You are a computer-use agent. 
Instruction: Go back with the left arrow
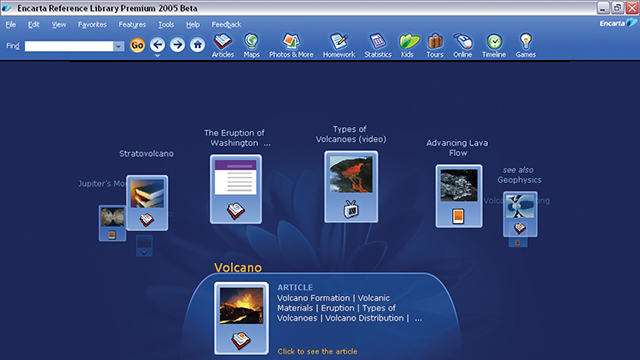158,44
